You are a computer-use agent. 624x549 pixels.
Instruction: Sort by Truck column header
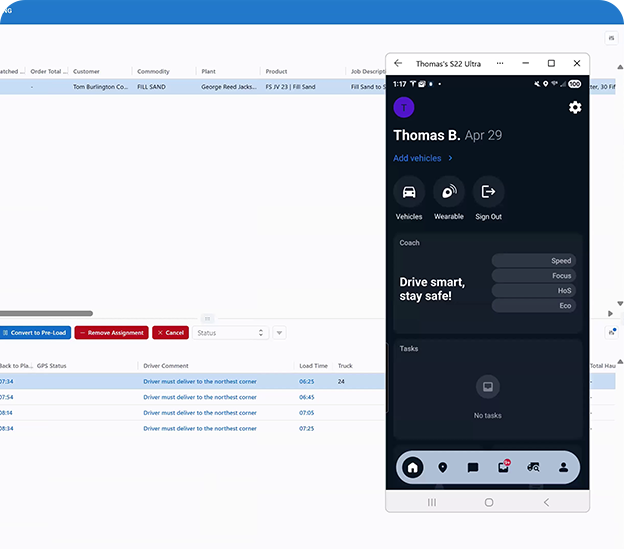point(345,366)
